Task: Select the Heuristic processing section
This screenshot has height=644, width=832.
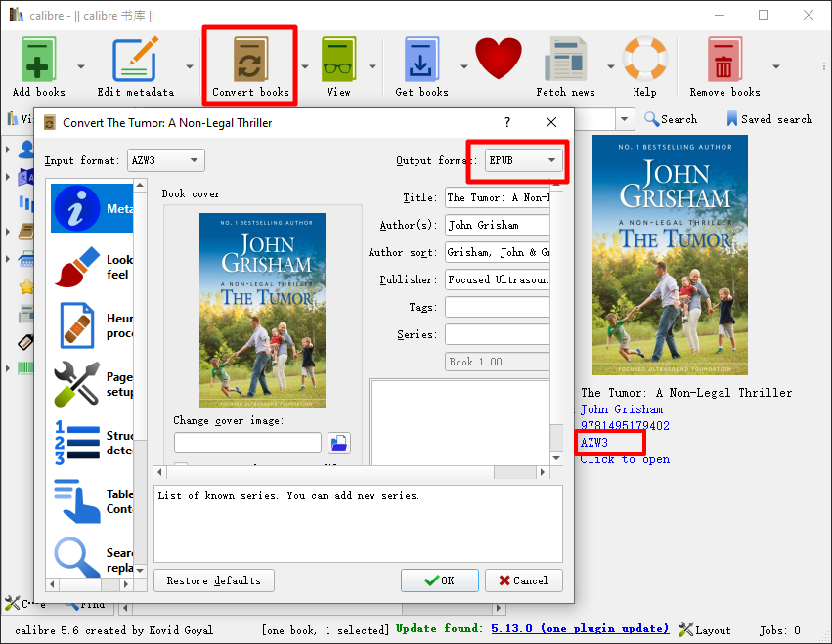Action: point(92,324)
